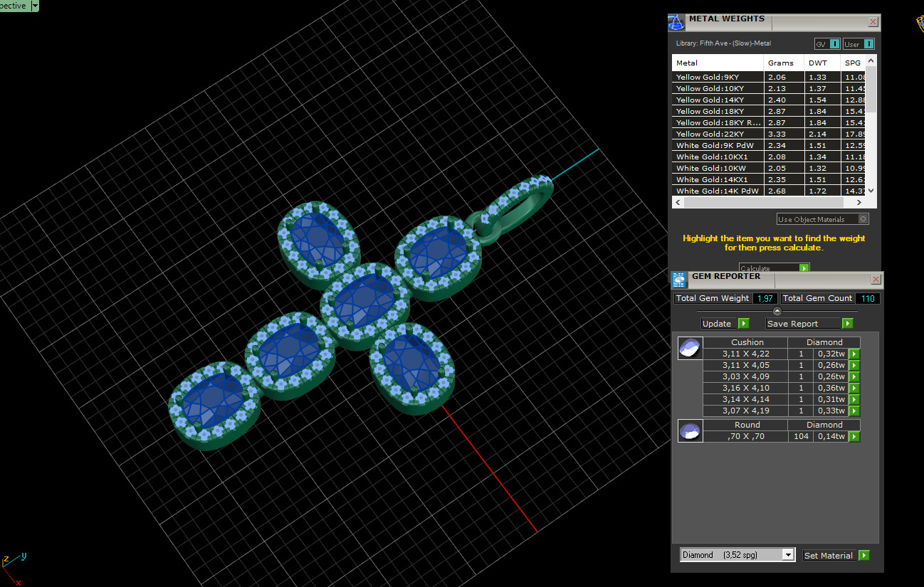
Task: Click green arrow for 3,16 X 4,10 cushion
Action: coord(854,388)
